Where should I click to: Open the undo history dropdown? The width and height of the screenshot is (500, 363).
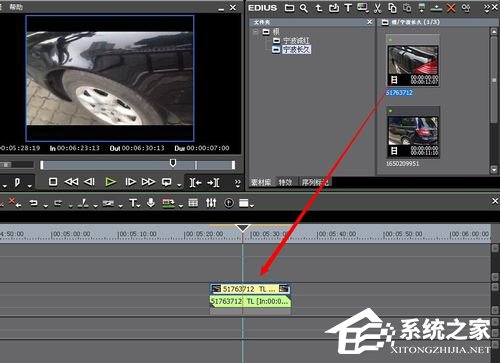click(x=46, y=206)
